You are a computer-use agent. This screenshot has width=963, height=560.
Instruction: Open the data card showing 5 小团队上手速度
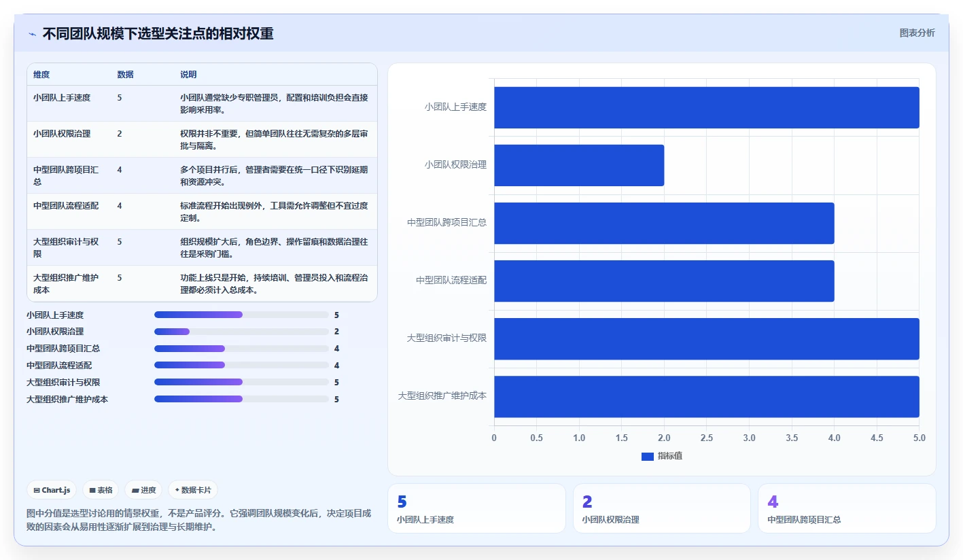click(x=476, y=508)
